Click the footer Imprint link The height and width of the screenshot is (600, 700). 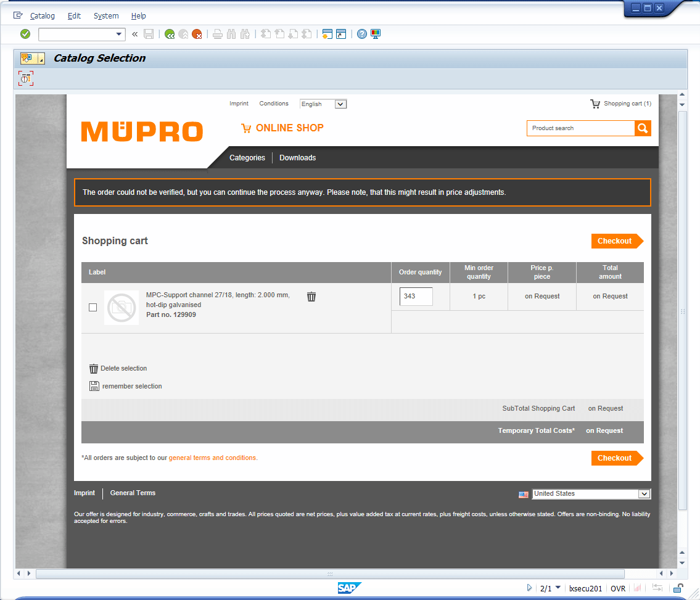pos(84,493)
